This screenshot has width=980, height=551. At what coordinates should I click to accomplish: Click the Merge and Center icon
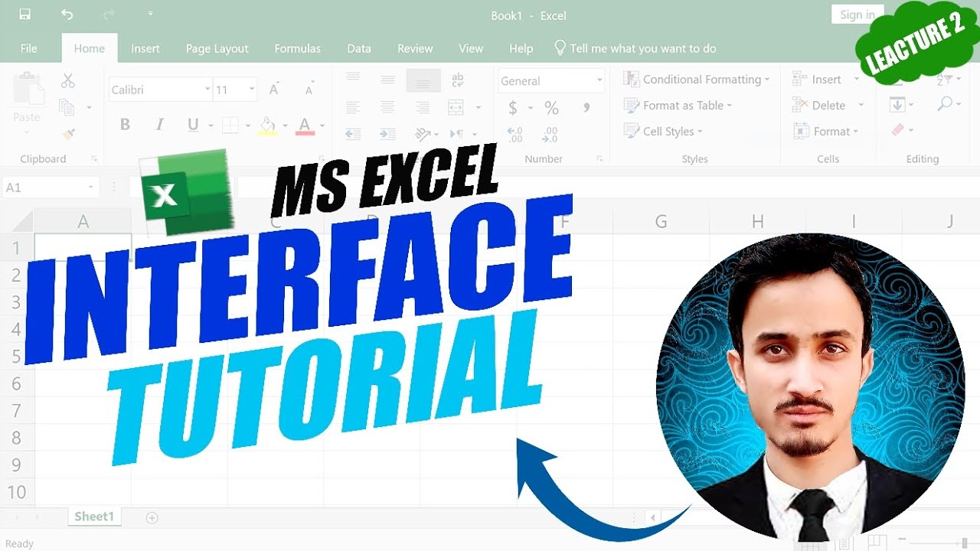pos(456,107)
